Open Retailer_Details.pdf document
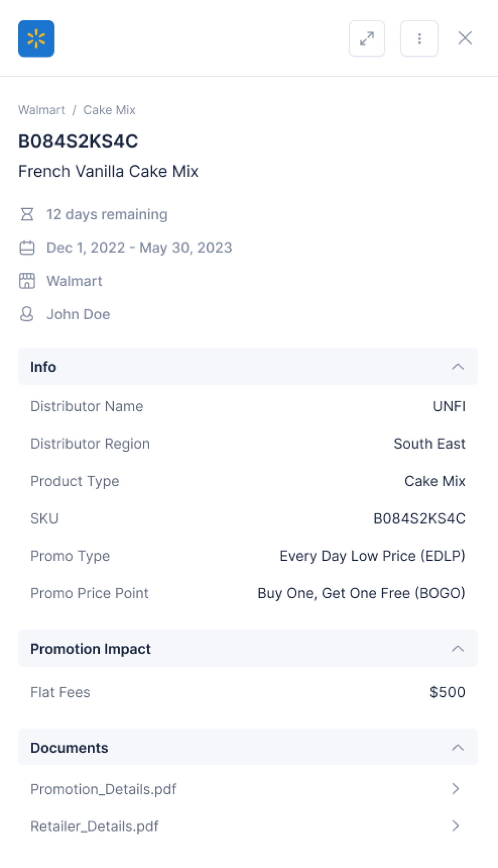The image size is (498, 868). pos(94,826)
